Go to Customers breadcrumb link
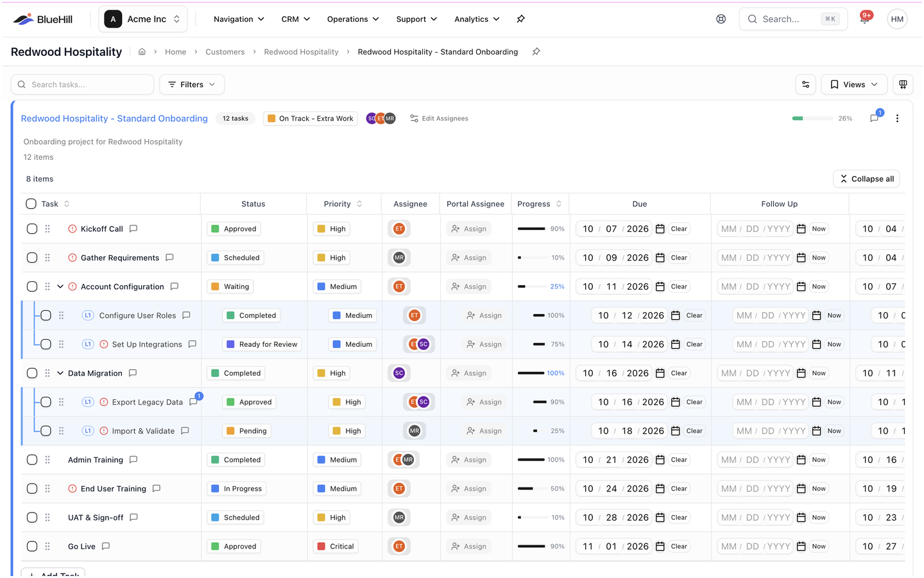Viewport: 924px width, 578px height. [x=225, y=52]
